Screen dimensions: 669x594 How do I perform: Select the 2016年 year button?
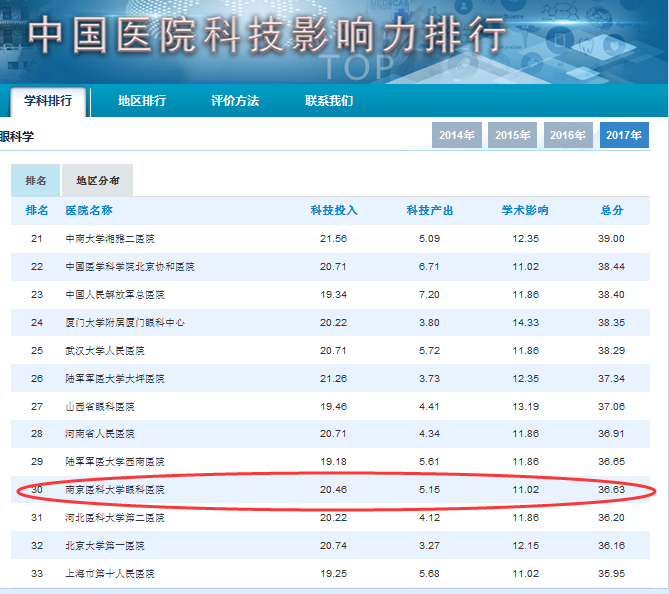coord(568,135)
